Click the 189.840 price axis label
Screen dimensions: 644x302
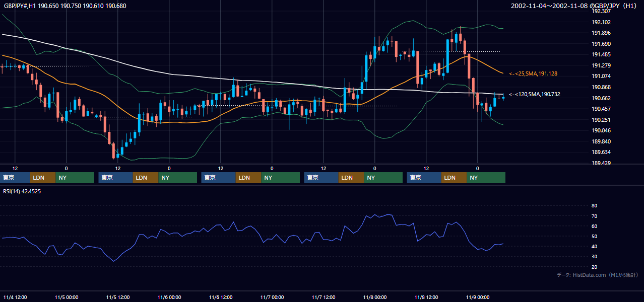click(602, 141)
